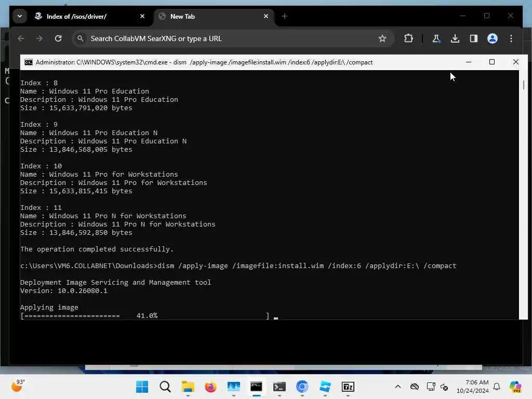Open the Copilot preview icon
Image resolution: width=532 pixels, height=399 pixels.
point(515,387)
